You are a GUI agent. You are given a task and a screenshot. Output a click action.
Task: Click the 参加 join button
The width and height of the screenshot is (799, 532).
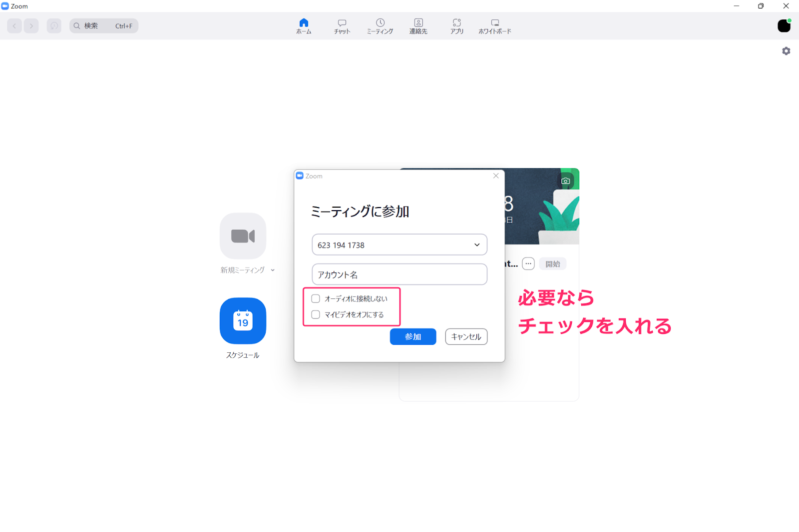pos(413,337)
